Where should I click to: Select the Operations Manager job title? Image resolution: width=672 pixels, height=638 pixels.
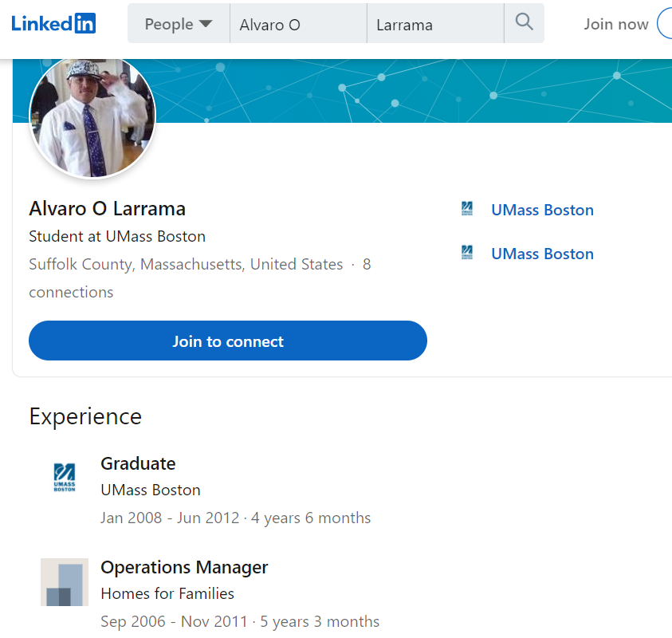coord(184,568)
